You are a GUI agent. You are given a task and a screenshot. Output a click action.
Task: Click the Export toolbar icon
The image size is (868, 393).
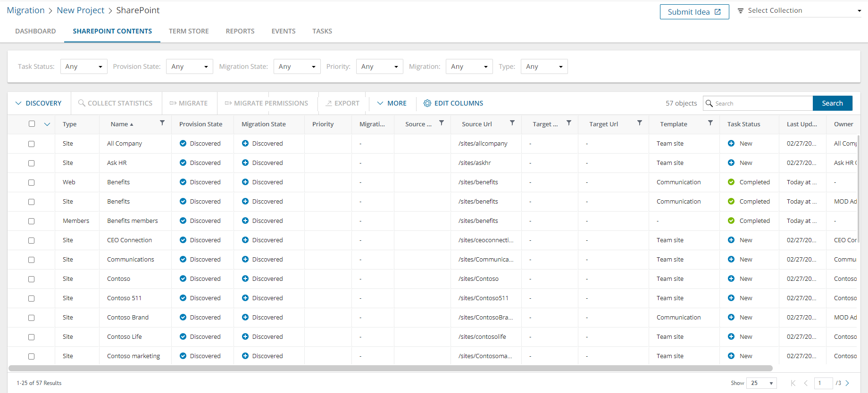click(329, 103)
